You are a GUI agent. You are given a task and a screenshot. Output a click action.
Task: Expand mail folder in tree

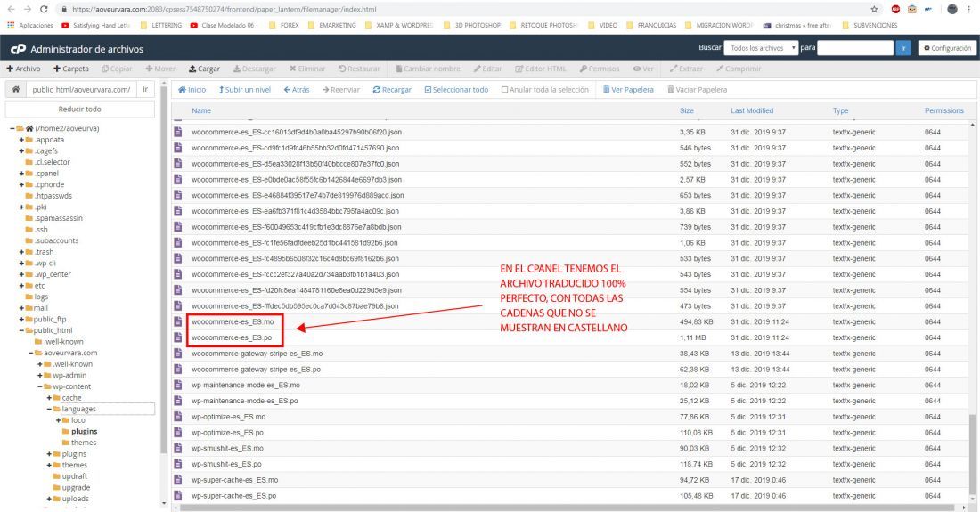tap(21, 308)
